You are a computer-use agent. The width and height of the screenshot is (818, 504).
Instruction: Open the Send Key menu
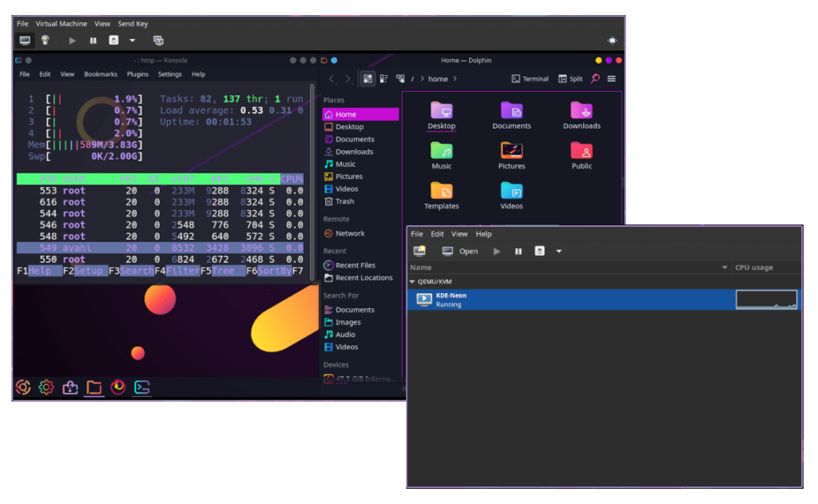point(133,23)
